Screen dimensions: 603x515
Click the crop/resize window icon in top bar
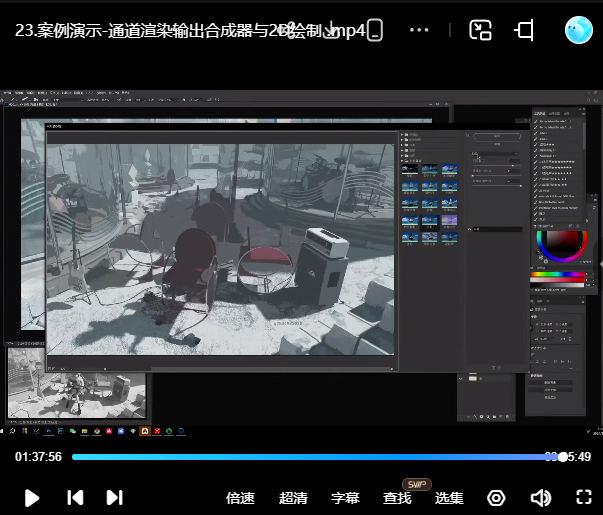click(x=524, y=30)
